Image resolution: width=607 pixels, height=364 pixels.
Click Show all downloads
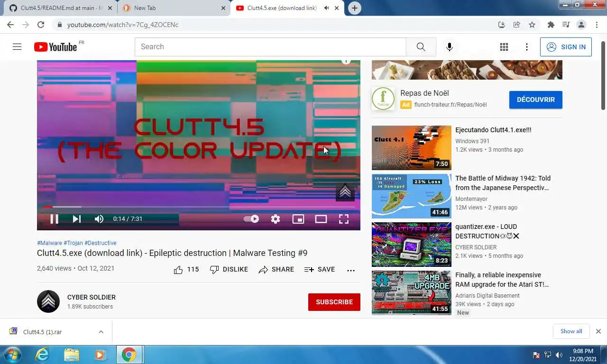coord(571,331)
